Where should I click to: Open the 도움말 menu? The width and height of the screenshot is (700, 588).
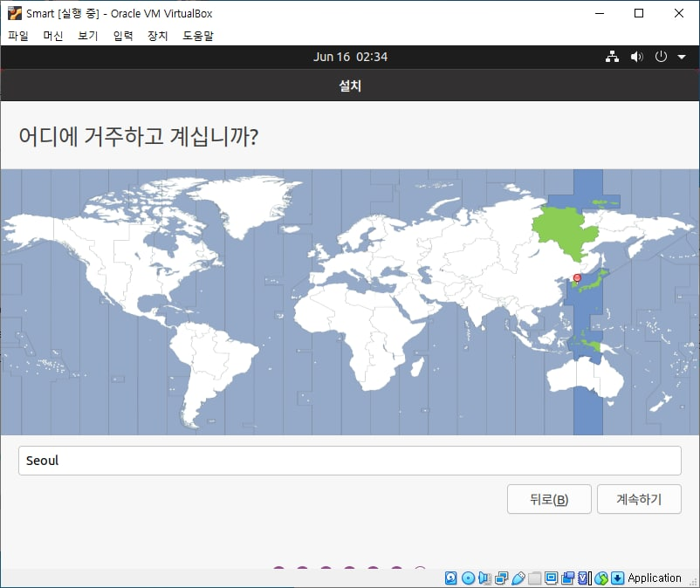pos(198,36)
